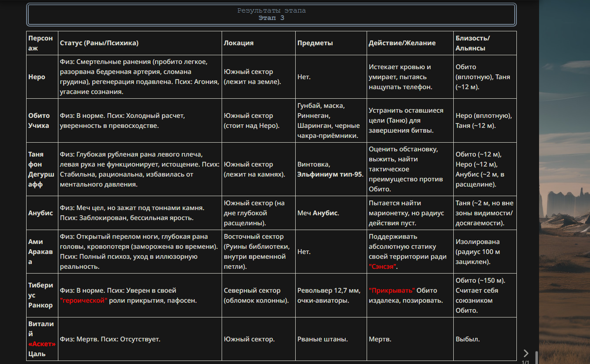Click the 'Южный сектор.' cell in Виталий's row

[x=259, y=339]
